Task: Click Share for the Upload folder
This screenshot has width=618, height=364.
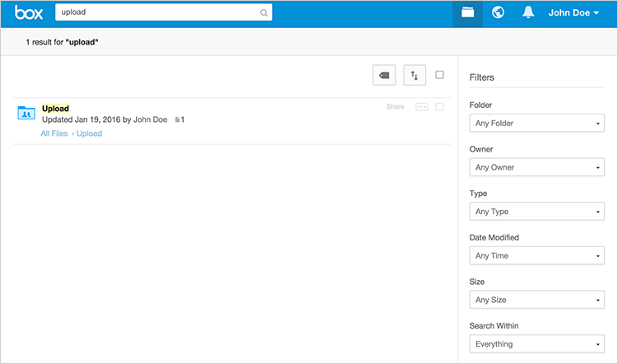Action: (396, 107)
